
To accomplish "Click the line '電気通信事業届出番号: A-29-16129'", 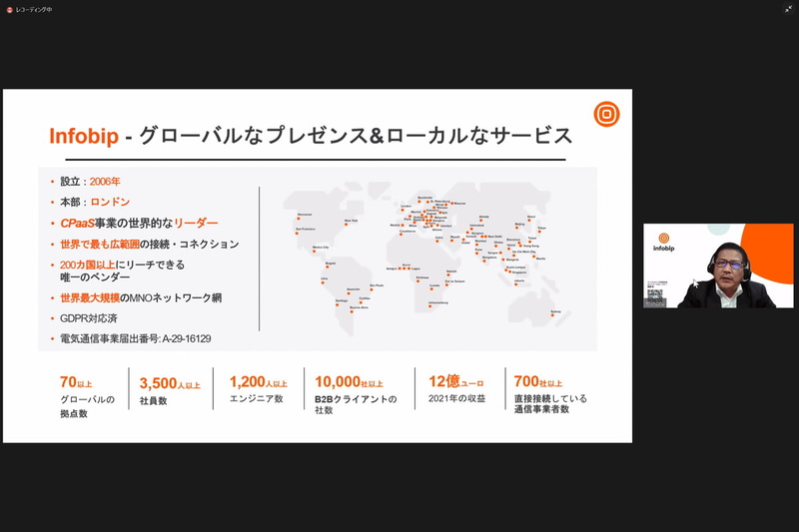I will (136, 338).
